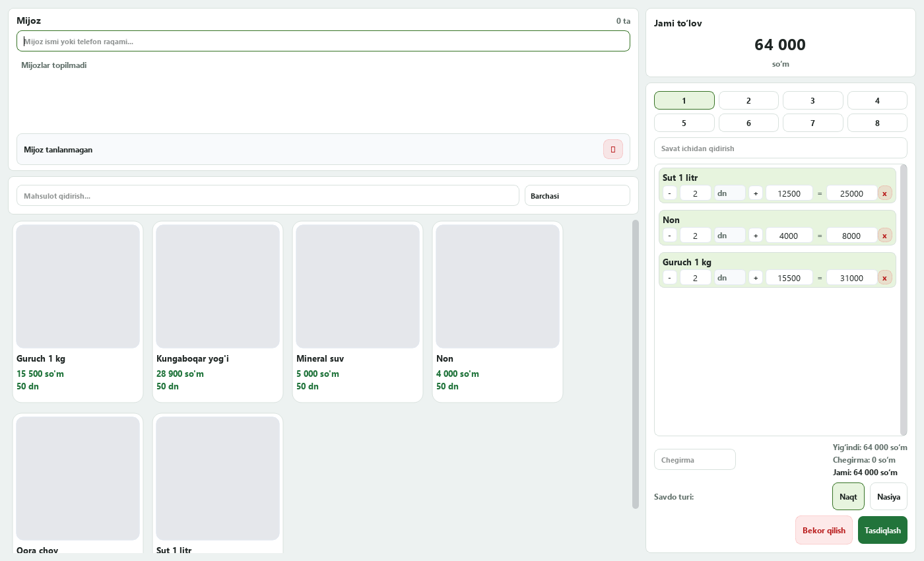
Task: Remove Non from the cart
Action: tap(885, 235)
